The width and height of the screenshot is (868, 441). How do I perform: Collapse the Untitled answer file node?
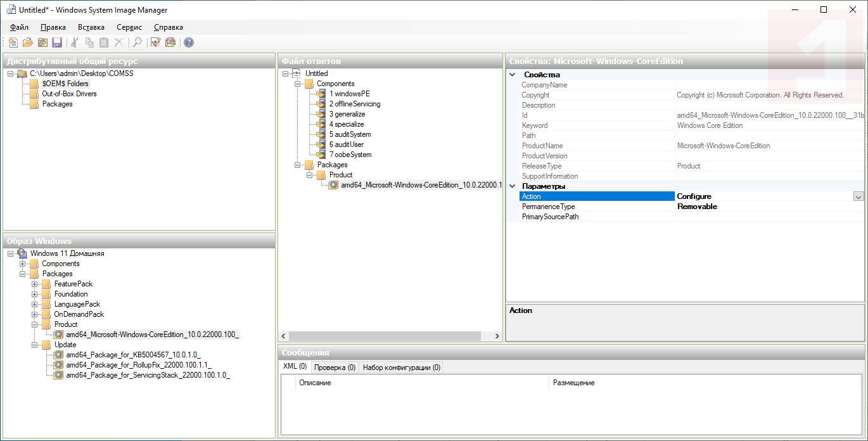pos(286,73)
